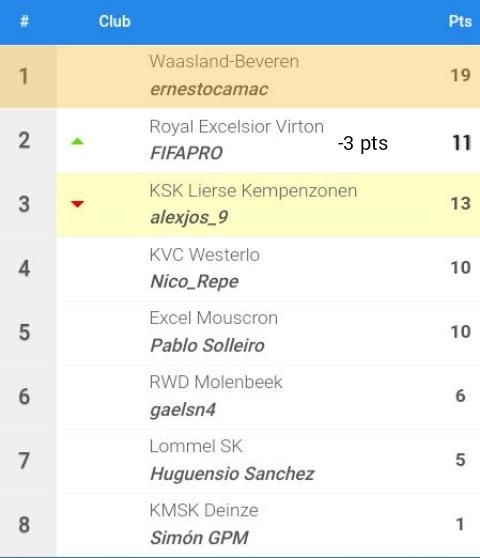Screen dimensions: 480x558
Task: Open the manager Nico_Repe profile
Action: tap(194, 281)
